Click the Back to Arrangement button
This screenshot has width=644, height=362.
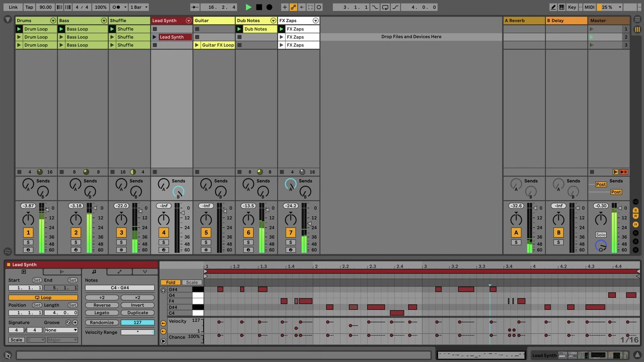623,172
